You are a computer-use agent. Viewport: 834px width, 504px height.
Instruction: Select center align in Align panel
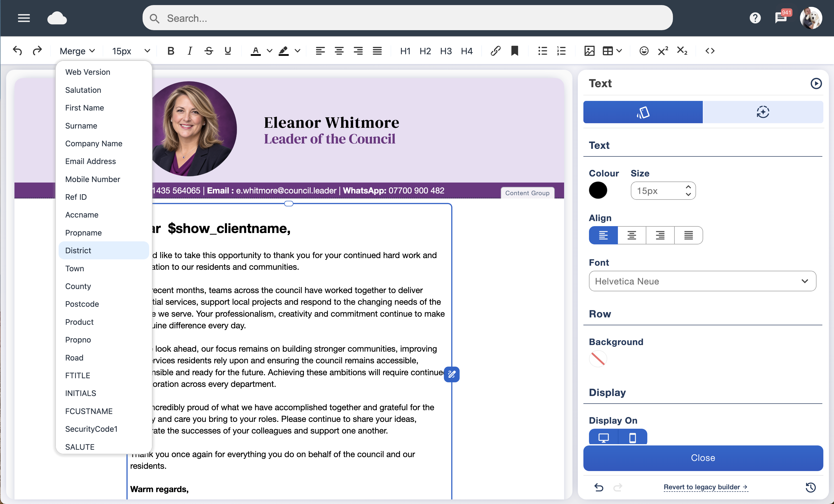(x=632, y=235)
